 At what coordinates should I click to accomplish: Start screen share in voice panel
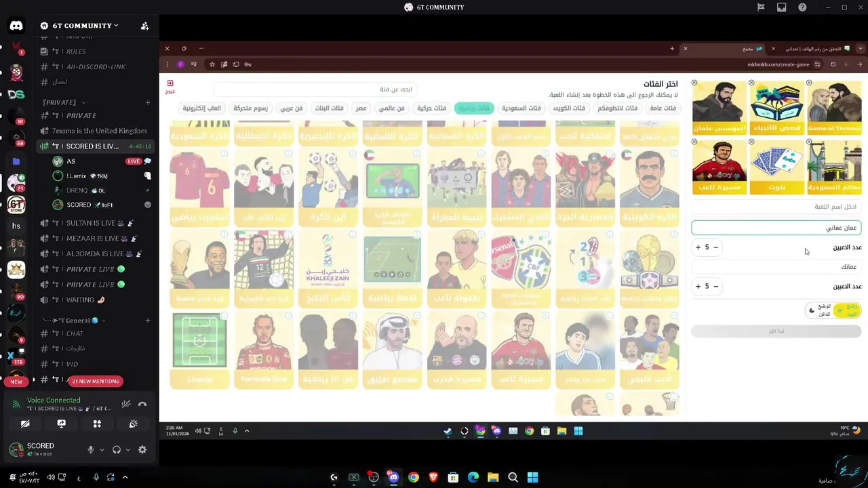pos(61,424)
